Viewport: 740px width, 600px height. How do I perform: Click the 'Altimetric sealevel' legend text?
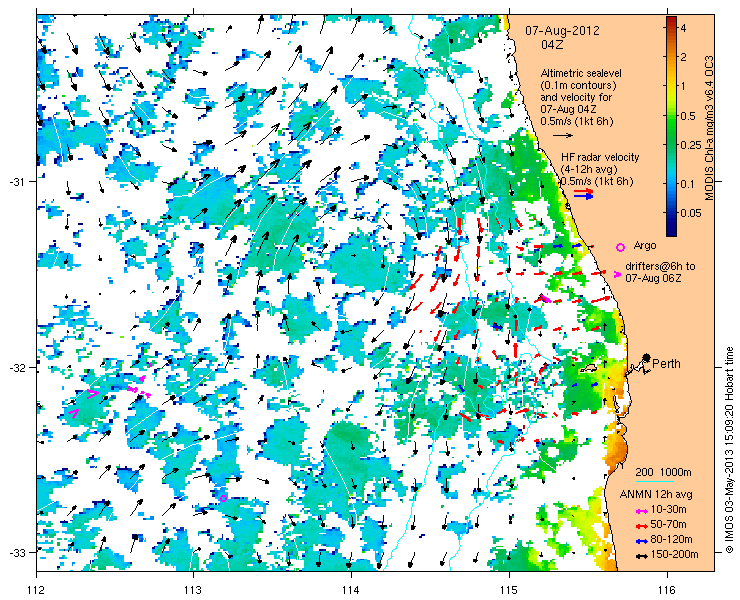581,73
